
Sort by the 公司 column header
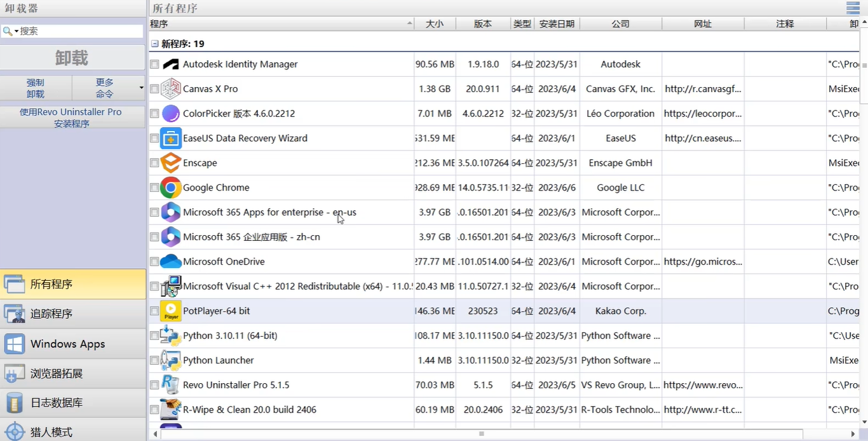tap(621, 24)
